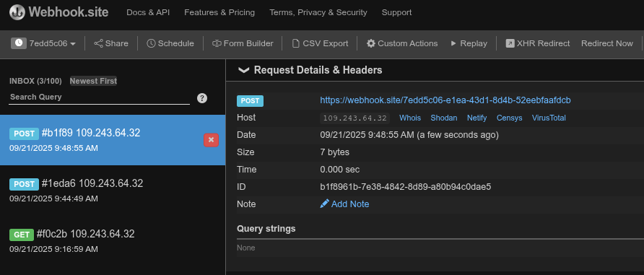Click the 0.000 sec time value
This screenshot has width=644, height=275.
[x=339, y=170]
